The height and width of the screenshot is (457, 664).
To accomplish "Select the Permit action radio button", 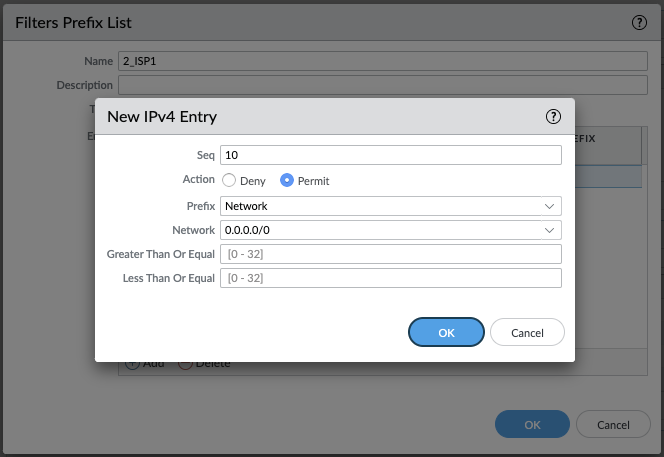I will [x=287, y=181].
